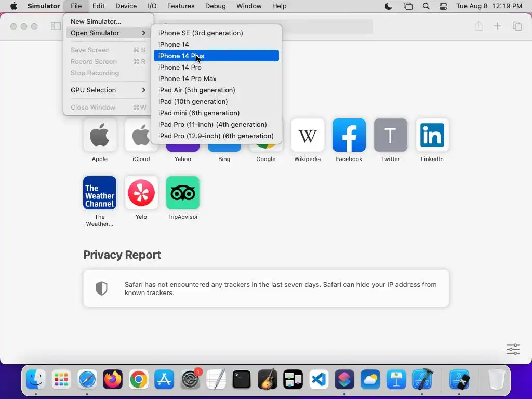
Task: Open The Weather Channel favorite tile
Action: (99, 193)
